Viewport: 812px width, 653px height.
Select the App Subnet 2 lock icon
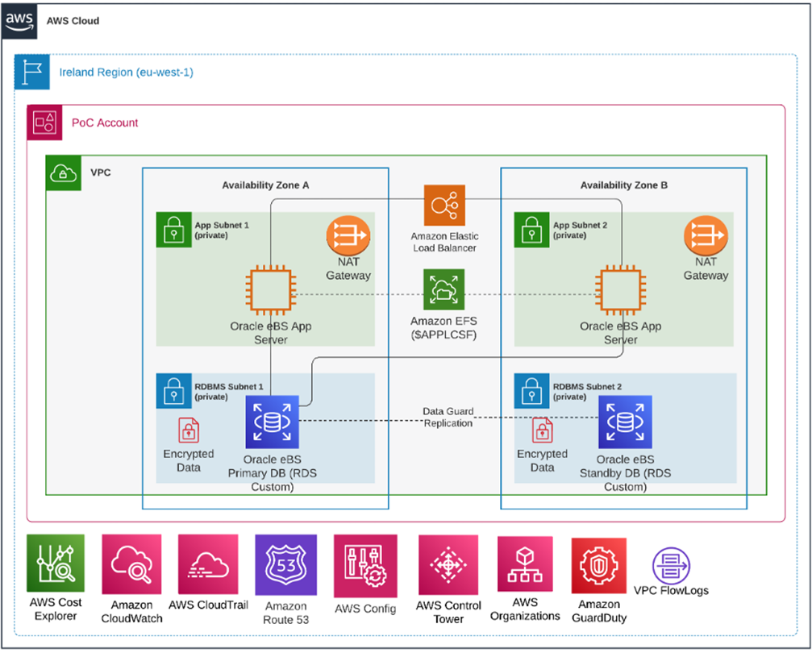pyautogui.click(x=532, y=230)
